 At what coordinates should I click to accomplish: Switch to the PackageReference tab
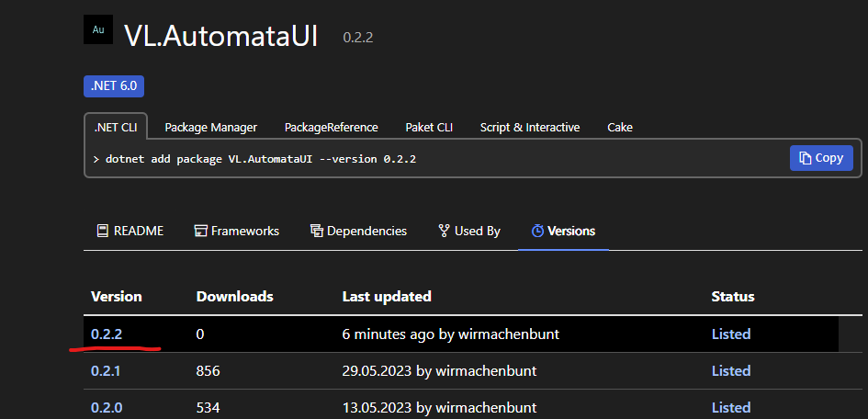coord(331,128)
